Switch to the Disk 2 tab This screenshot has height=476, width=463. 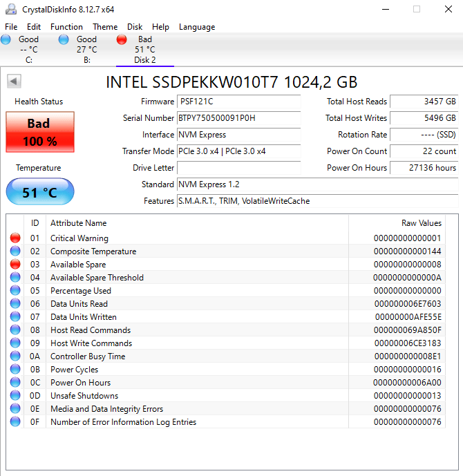[x=145, y=59]
